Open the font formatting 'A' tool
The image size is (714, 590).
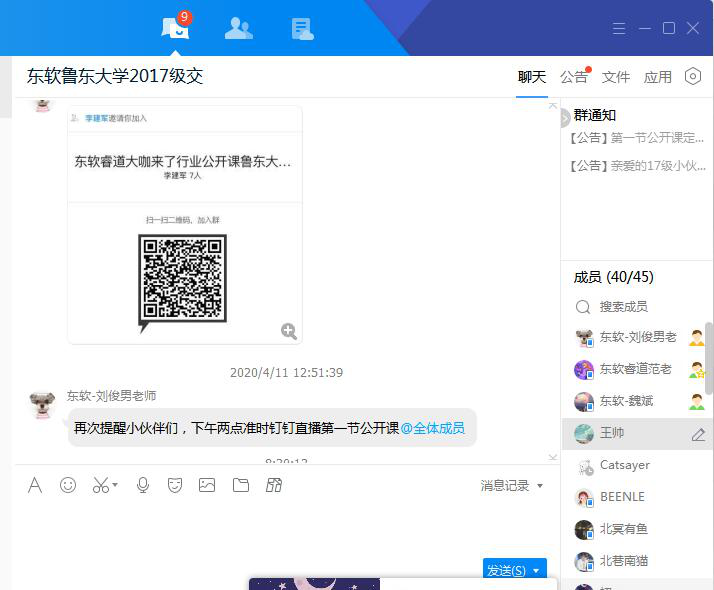(x=35, y=485)
